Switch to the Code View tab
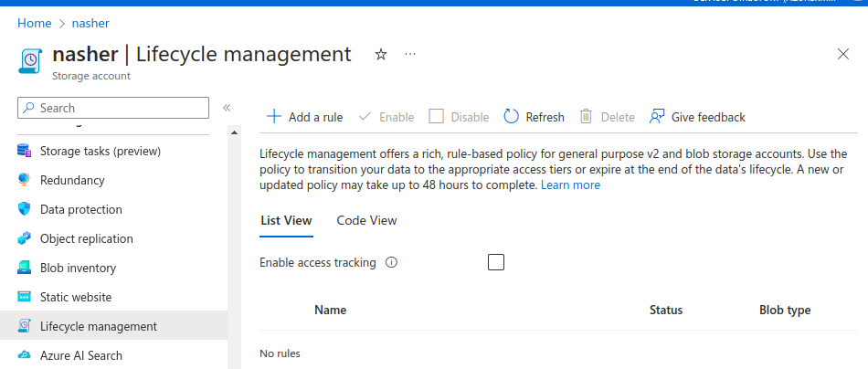Viewport: 868px width, 369px height. click(x=366, y=220)
